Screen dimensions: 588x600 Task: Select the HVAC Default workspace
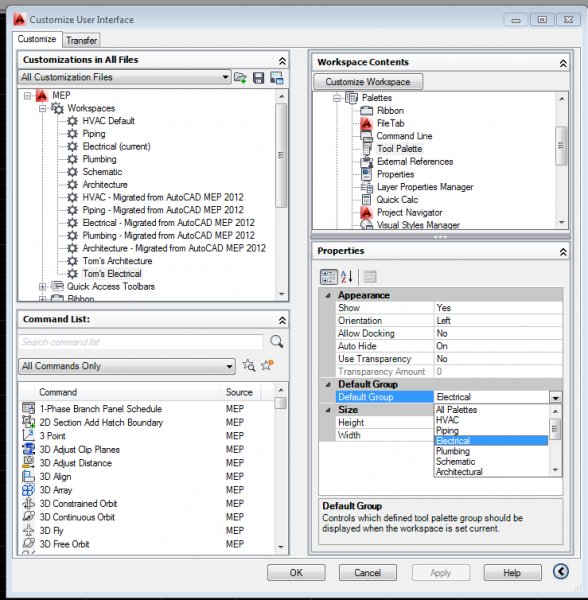(x=109, y=121)
